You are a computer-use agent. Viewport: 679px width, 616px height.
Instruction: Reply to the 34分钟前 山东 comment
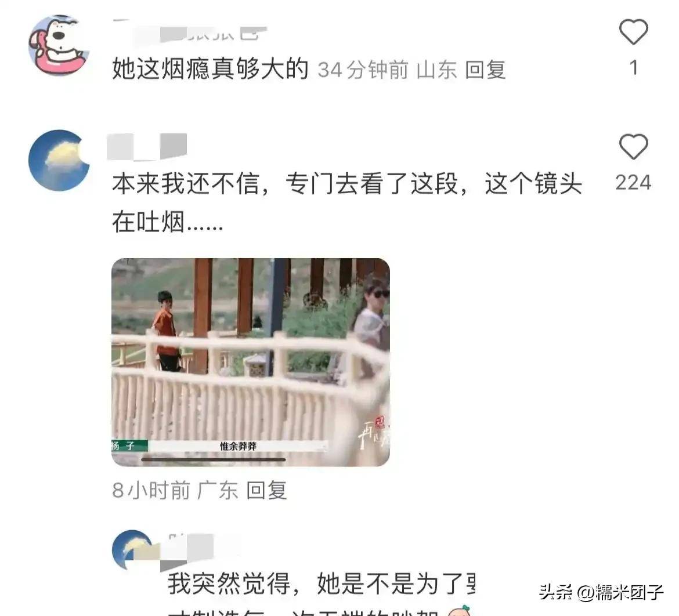pos(485,70)
